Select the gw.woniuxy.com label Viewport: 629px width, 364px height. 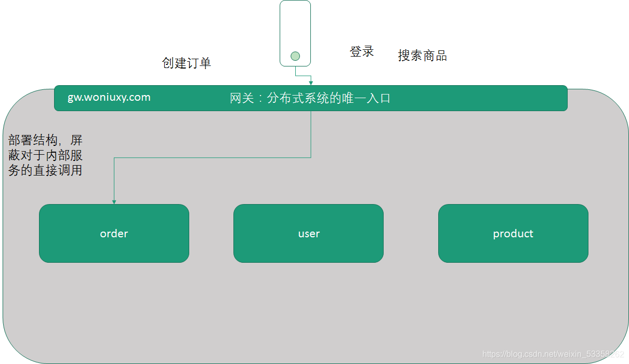click(109, 97)
